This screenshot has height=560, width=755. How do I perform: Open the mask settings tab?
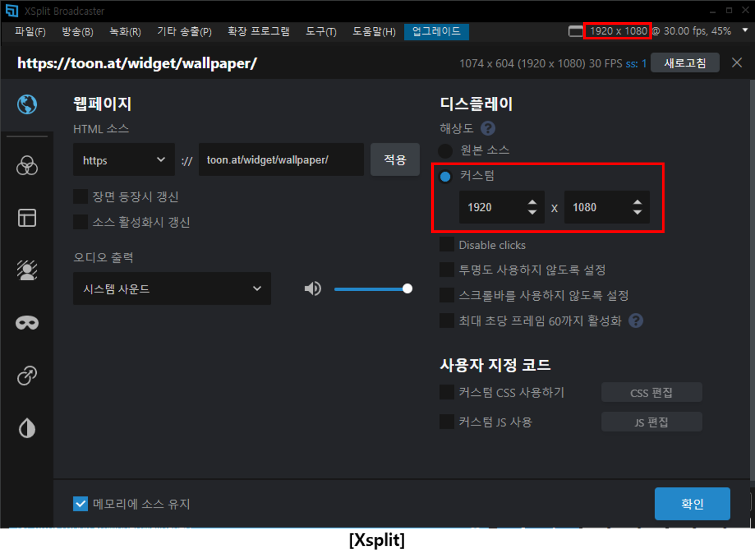coord(27,323)
